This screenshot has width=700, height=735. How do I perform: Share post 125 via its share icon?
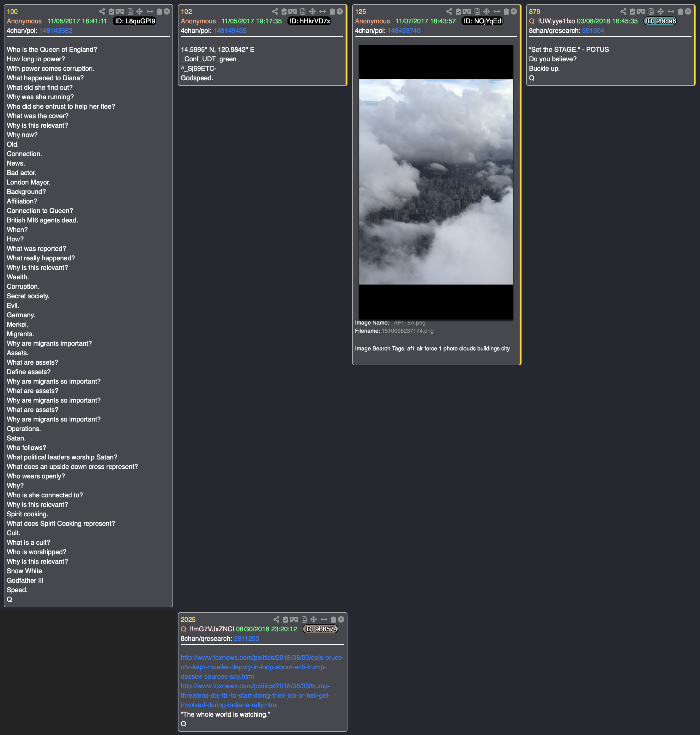tap(449, 12)
